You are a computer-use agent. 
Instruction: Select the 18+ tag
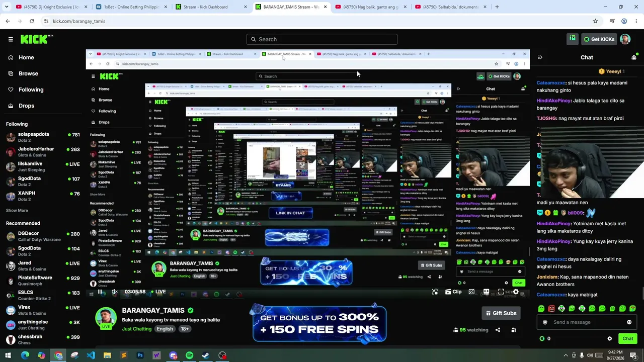point(185,329)
